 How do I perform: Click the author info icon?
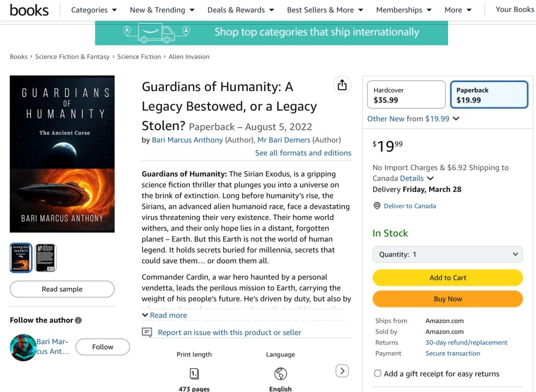(x=79, y=320)
